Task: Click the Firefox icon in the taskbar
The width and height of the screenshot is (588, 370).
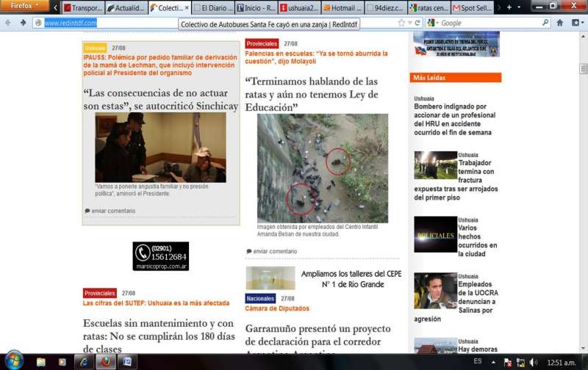Action: [x=107, y=362]
